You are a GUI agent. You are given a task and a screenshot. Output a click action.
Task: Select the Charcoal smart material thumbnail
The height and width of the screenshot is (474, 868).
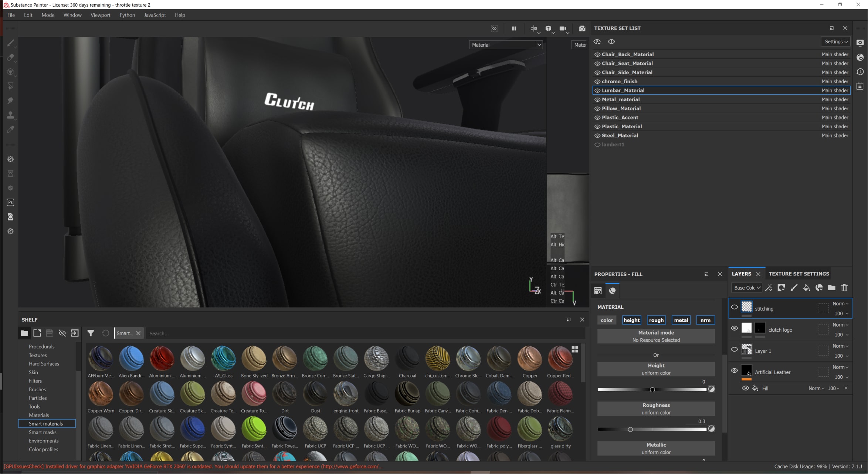coord(407,359)
